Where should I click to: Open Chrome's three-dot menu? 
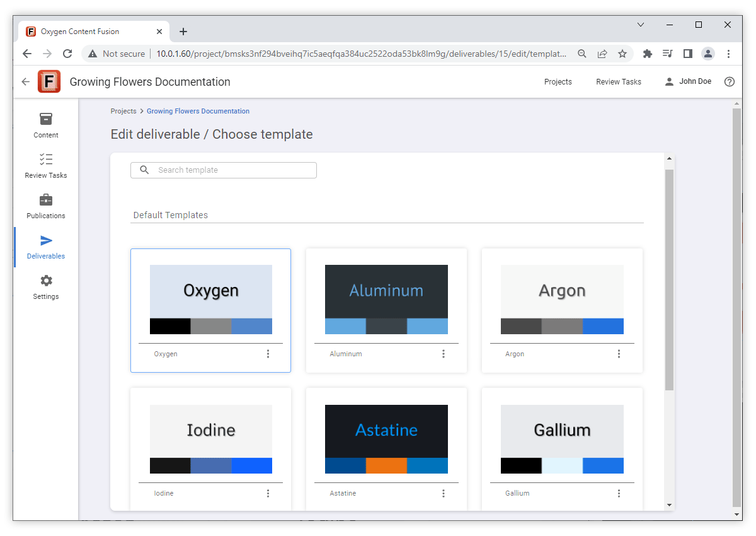[728, 54]
